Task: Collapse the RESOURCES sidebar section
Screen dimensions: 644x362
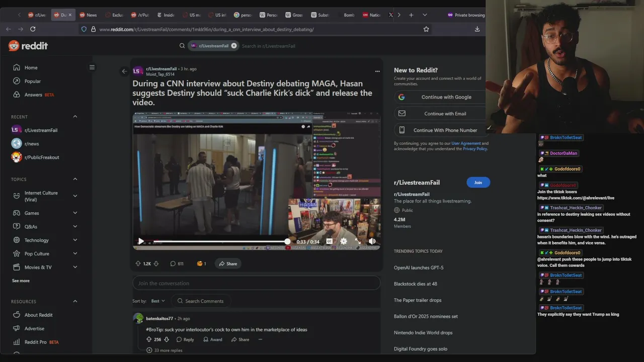Action: coord(75,302)
